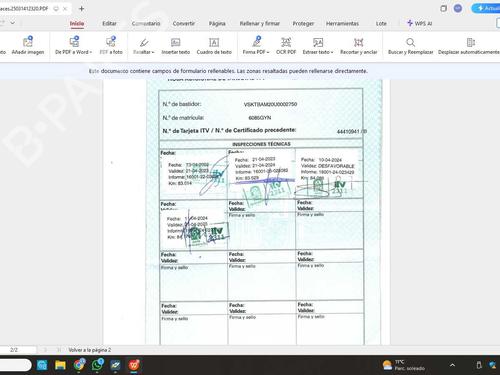Viewport: 500px width, 375px height.
Task: Click the Windows taskbar search box
Action: tap(15, 365)
